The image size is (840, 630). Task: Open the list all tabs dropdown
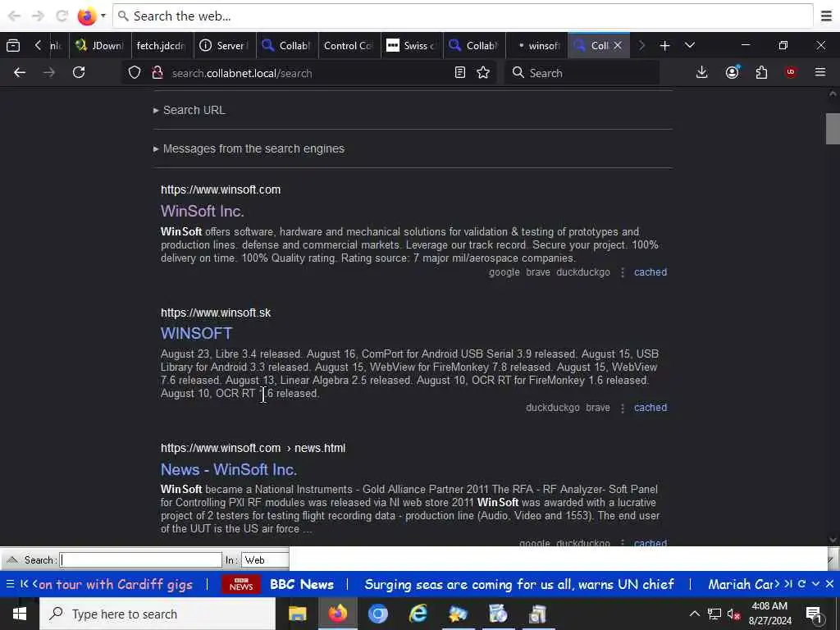[x=690, y=46]
